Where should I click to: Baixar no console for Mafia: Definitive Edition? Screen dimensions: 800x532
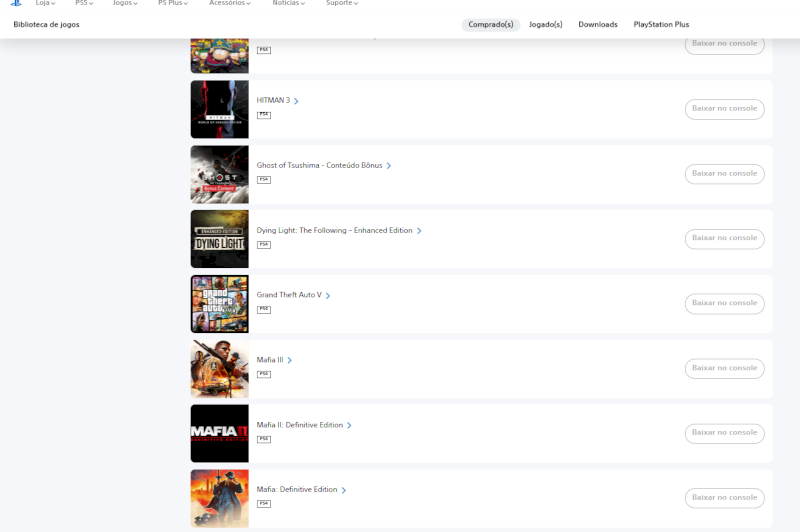[x=724, y=497]
